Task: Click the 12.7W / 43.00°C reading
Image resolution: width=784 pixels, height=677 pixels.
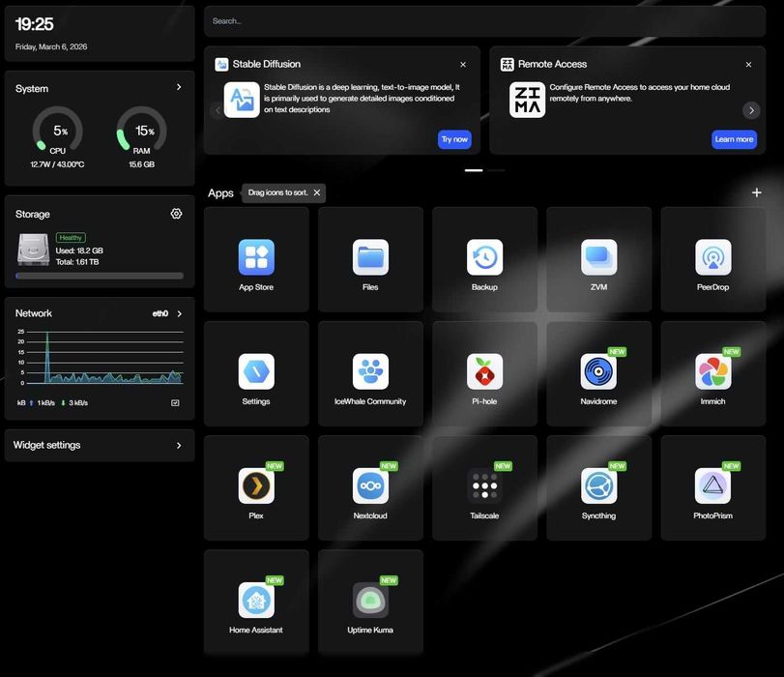Action: tap(57, 164)
